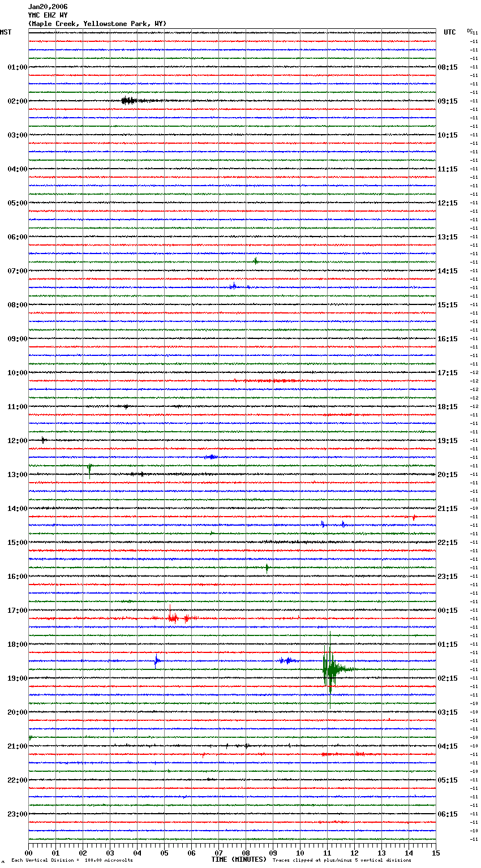Click the TIME (MINUTES) axis title

tap(239, 860)
